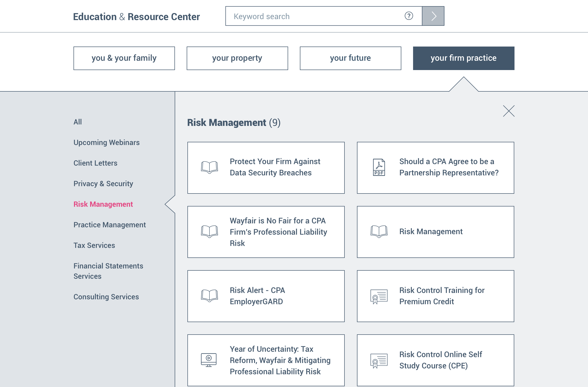Open Client Letters in sidebar
Image resolution: width=588 pixels, height=387 pixels.
pos(95,163)
